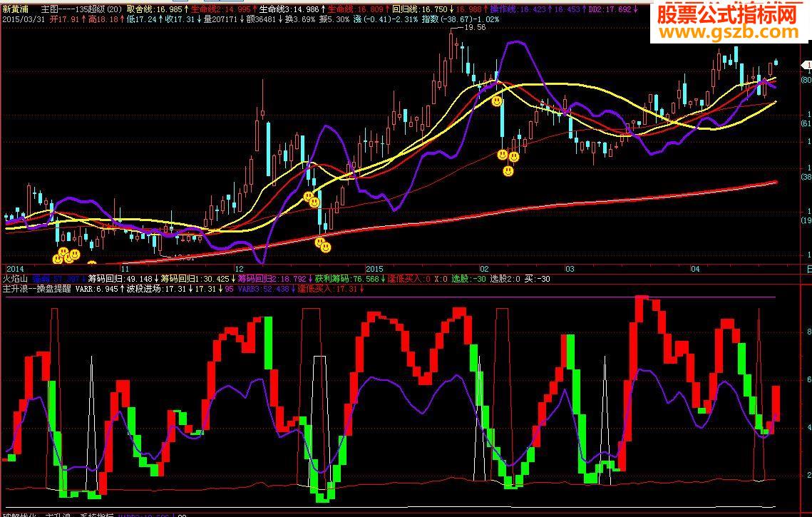
Task: Select month 04 on the time axis
Action: tap(695, 269)
